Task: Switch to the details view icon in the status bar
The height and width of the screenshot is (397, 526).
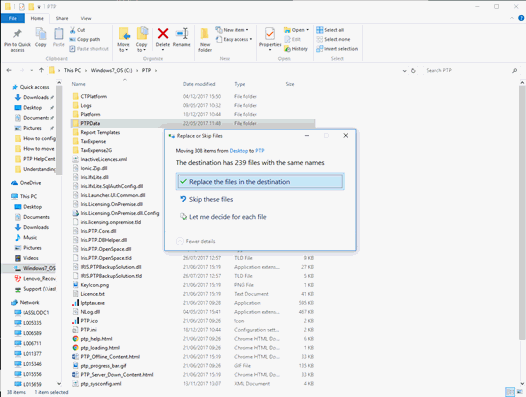Action: point(510,392)
